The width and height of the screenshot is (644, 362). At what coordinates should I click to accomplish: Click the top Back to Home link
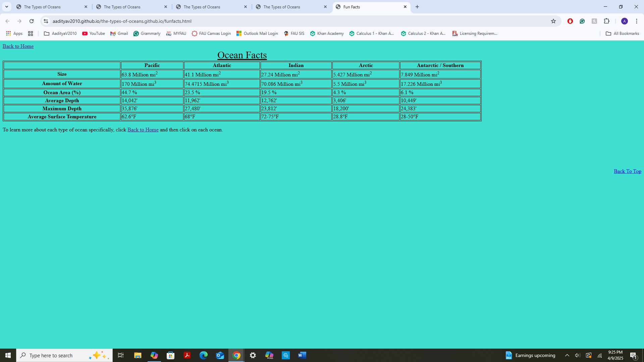(x=18, y=46)
